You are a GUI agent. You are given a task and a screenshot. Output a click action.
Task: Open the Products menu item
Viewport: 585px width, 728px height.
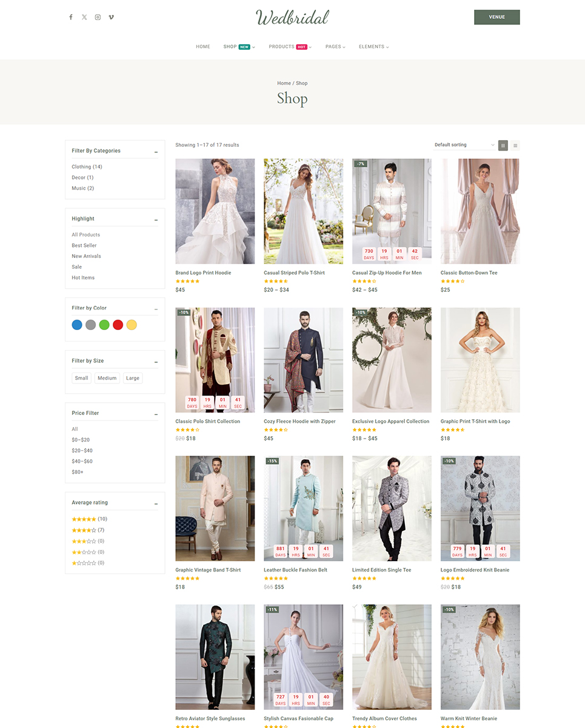point(281,47)
